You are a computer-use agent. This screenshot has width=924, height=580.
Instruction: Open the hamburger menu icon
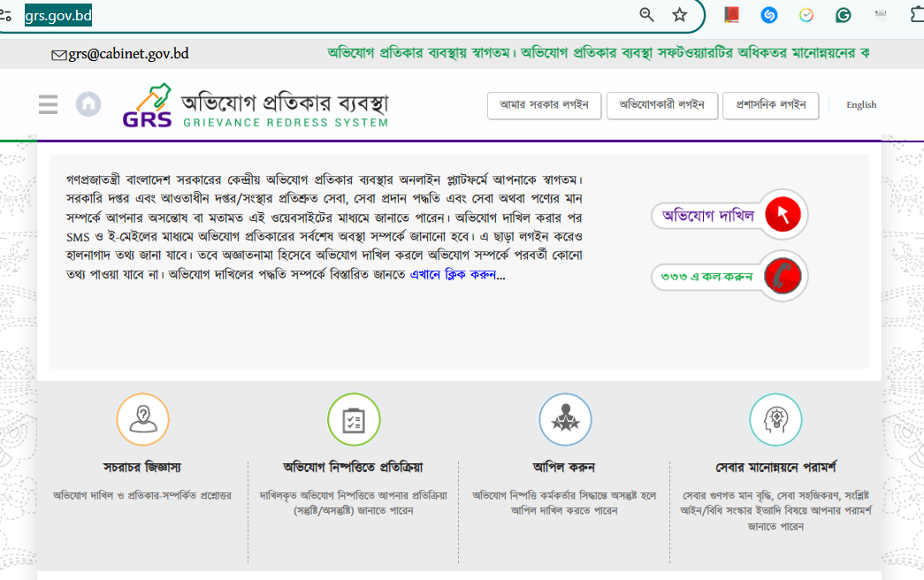click(48, 104)
